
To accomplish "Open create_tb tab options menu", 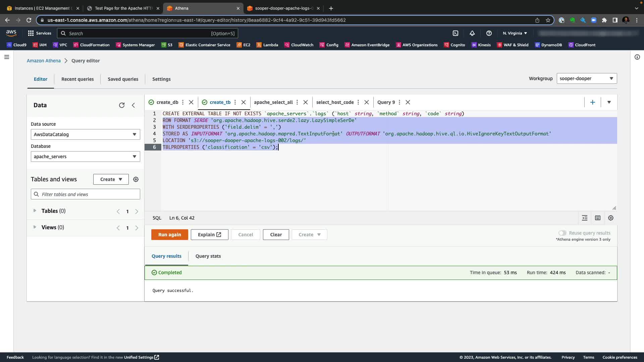I will coord(235,102).
